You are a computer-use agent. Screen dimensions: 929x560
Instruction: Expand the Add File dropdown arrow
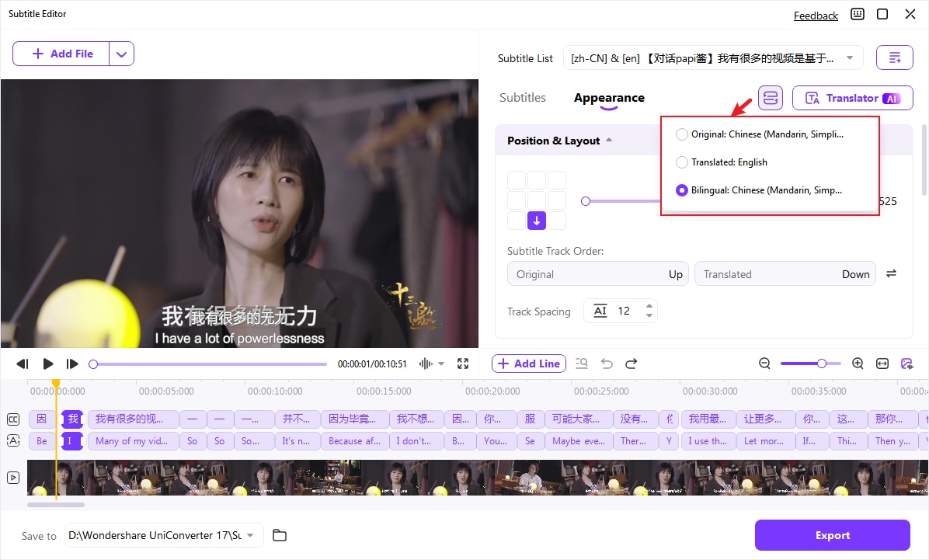tap(121, 54)
